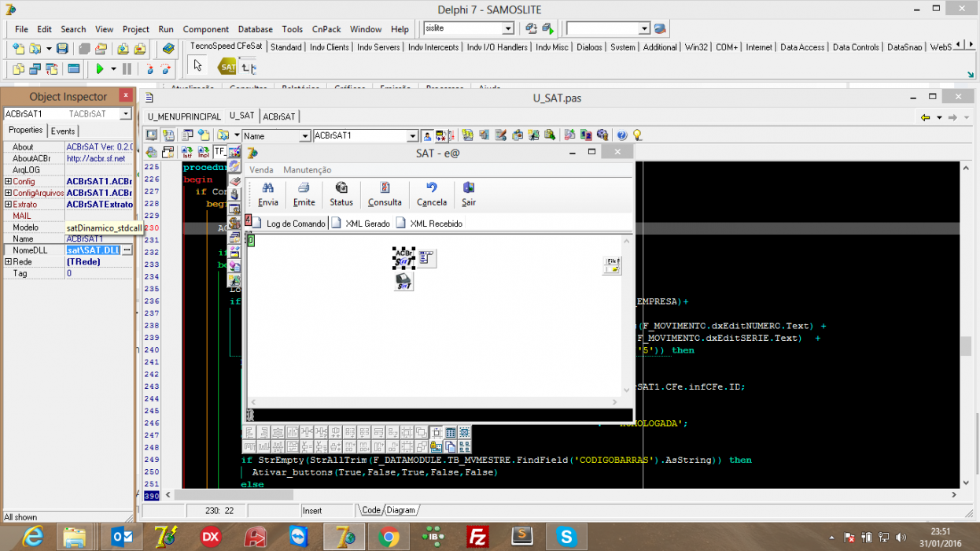
Task: Click the NomeDLL property value field
Action: click(93, 250)
